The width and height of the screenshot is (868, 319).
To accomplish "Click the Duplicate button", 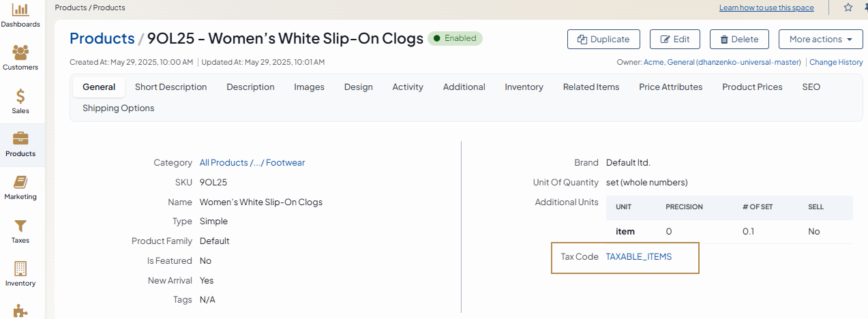I will [603, 40].
